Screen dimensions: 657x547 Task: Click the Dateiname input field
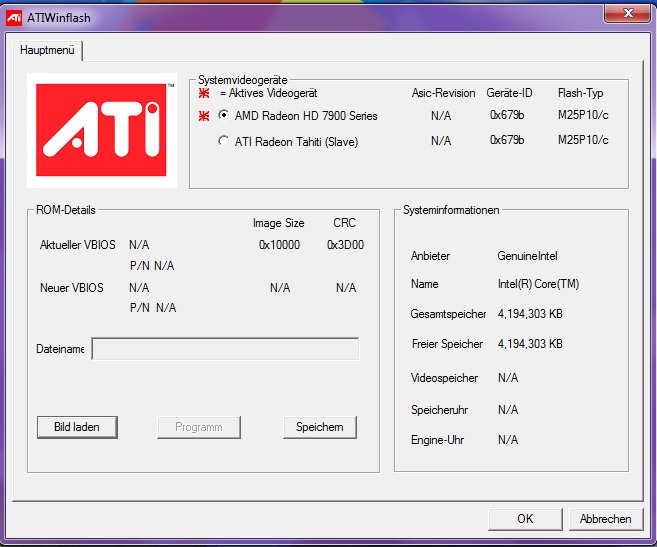(225, 349)
